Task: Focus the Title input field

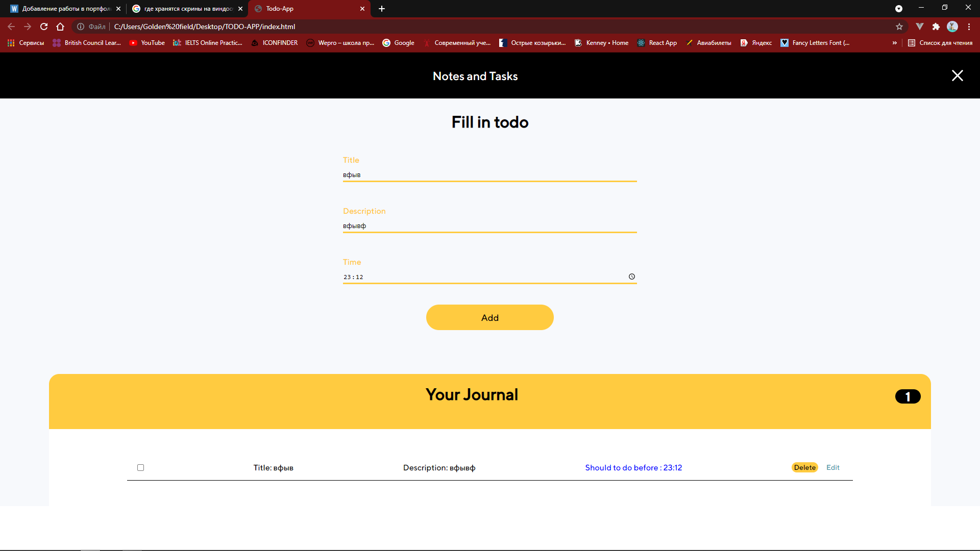Action: click(x=489, y=175)
